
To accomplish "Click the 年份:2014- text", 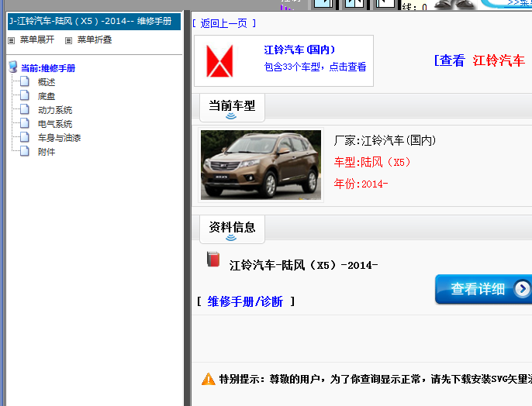I will click(361, 184).
